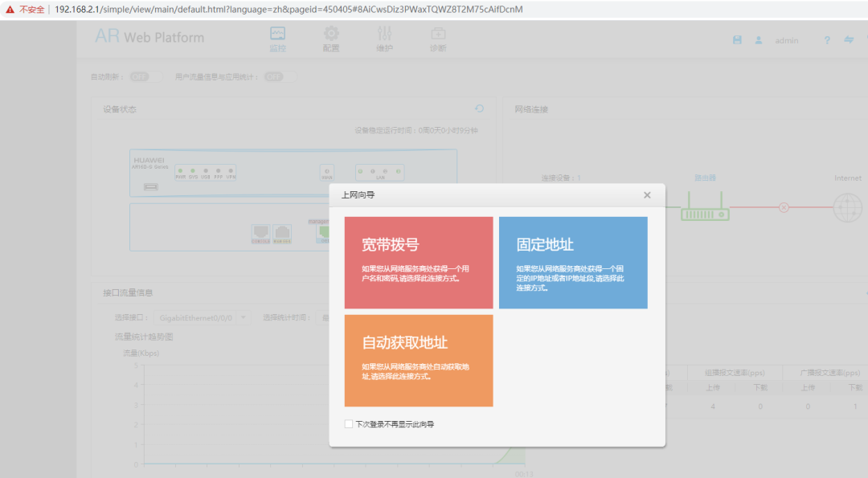
Task: Check 下次登录不再显示此向导 checkbox
Action: pos(349,424)
